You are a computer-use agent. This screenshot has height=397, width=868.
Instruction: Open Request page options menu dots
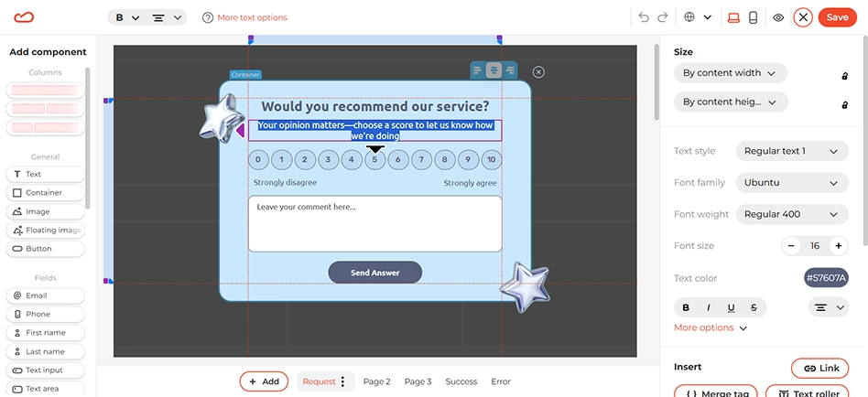click(x=342, y=381)
